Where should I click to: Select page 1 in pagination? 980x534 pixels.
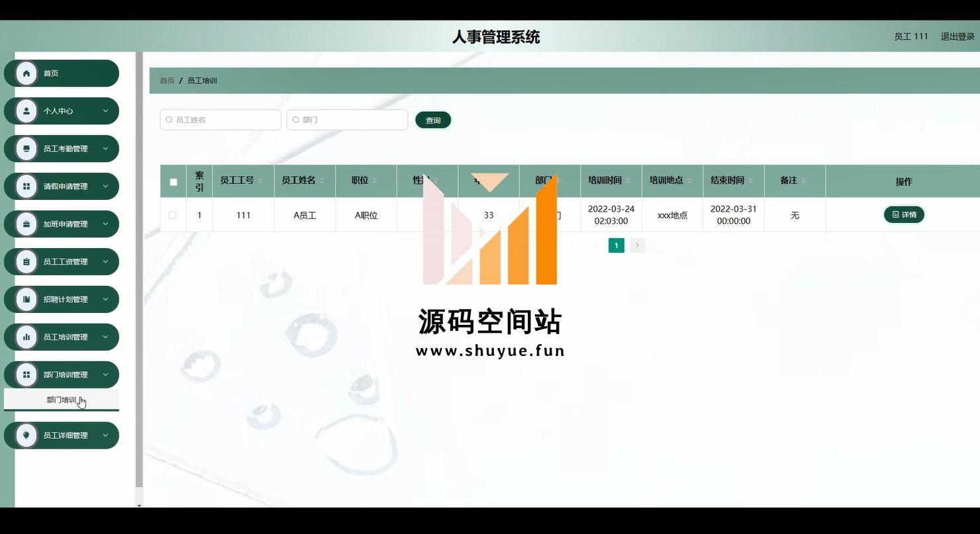click(616, 245)
